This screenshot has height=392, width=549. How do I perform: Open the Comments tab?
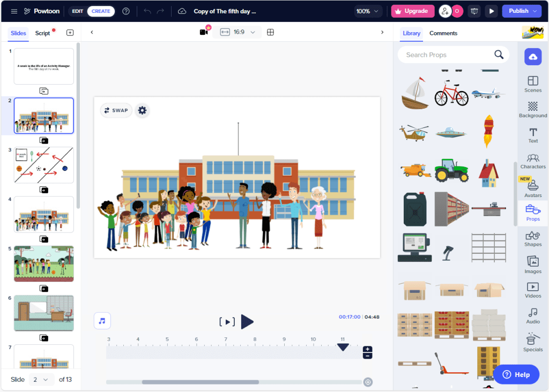click(443, 33)
